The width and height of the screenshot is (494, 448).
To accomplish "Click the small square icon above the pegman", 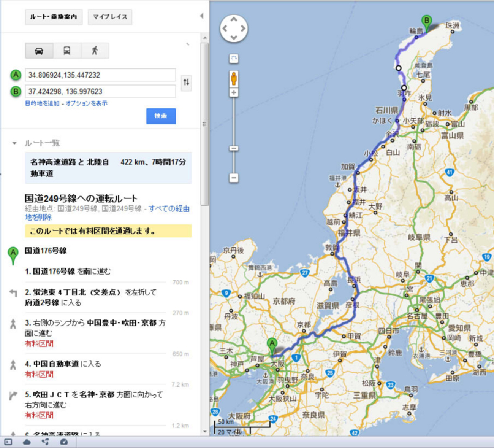I will click(234, 59).
